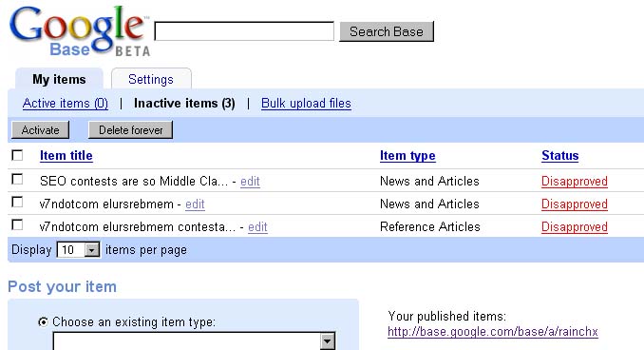Focus the Search Base text field
The height and width of the screenshot is (350, 644).
(x=244, y=31)
